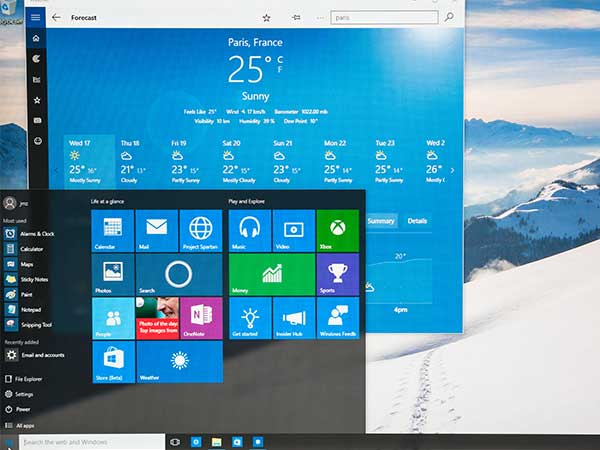Select the Summary tab
600x450 pixels.
[x=382, y=220]
